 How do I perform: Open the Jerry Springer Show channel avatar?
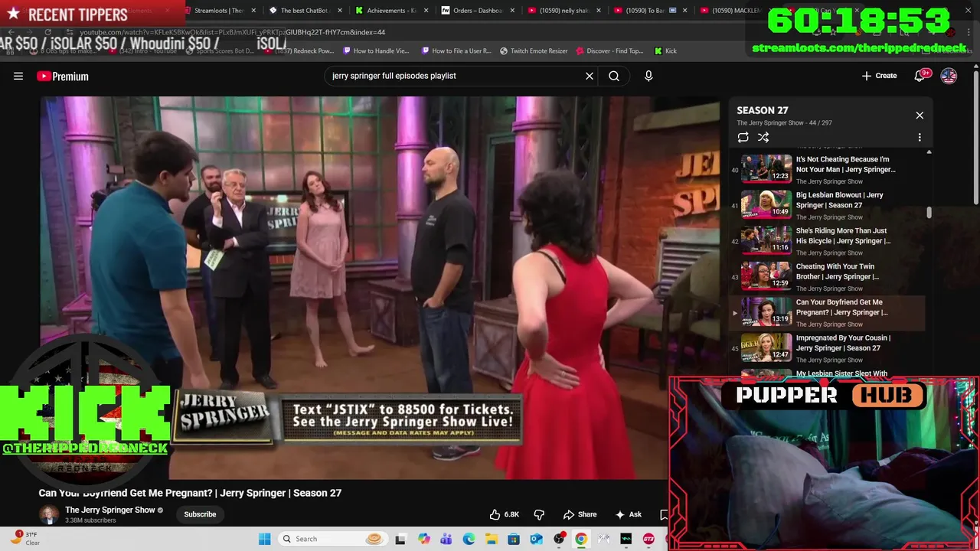coord(49,514)
